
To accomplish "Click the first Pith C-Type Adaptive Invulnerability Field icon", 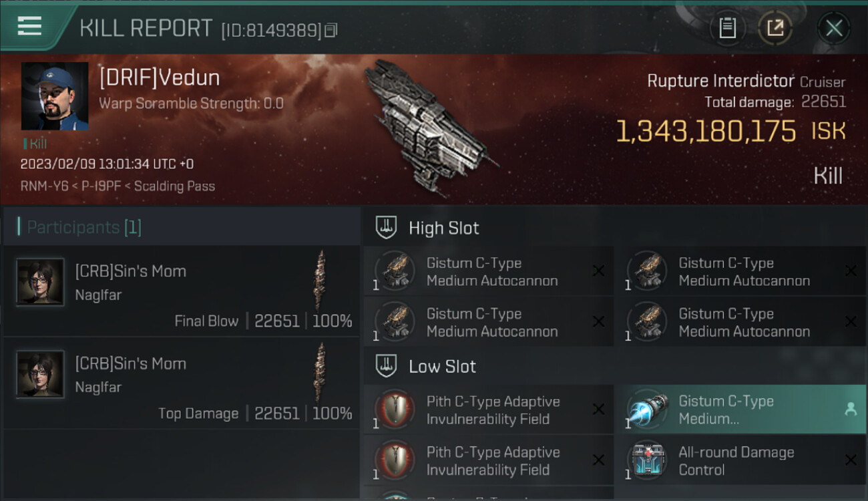I will (394, 409).
